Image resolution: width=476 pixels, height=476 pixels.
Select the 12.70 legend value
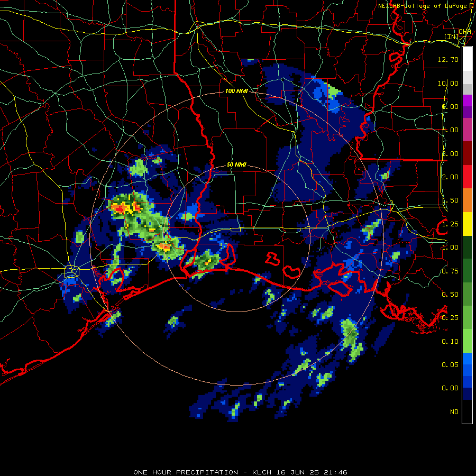coord(448,59)
